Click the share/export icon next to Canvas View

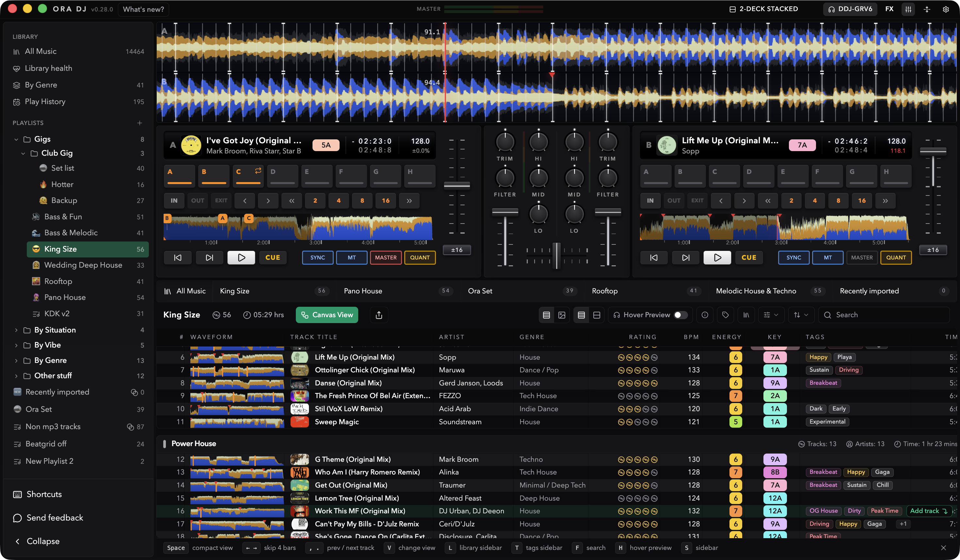379,315
